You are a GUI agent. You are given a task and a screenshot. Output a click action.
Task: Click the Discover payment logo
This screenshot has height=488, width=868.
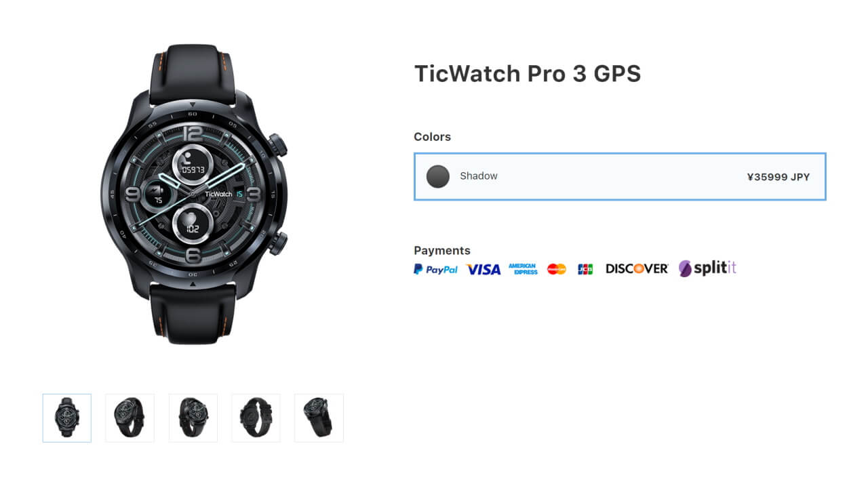[637, 269]
